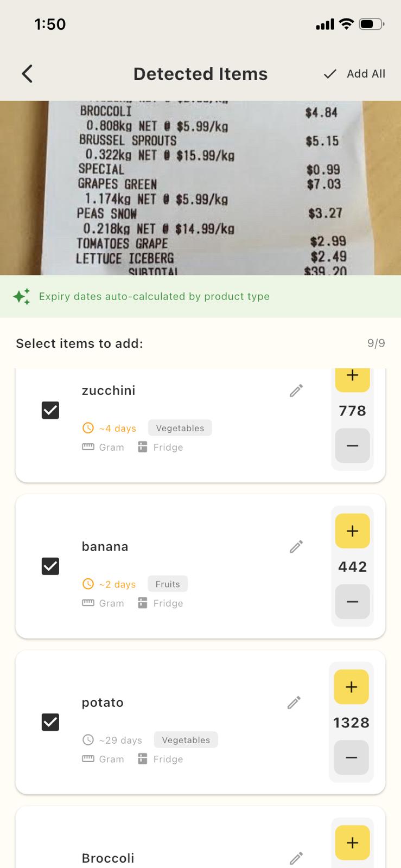
Task: Tap the Fruits tag on banana
Action: [x=167, y=584]
